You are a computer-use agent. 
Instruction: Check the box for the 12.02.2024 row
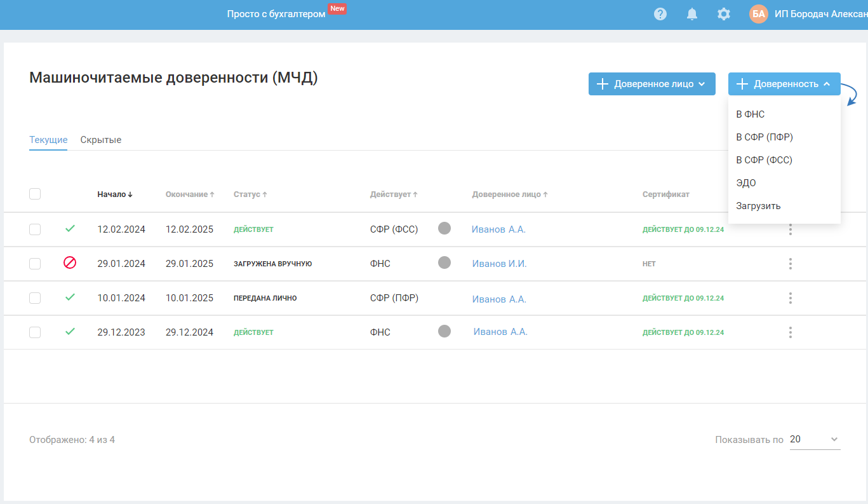pyautogui.click(x=35, y=229)
